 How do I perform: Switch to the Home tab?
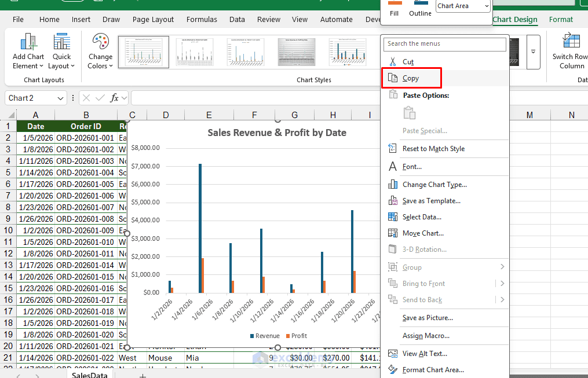point(49,20)
